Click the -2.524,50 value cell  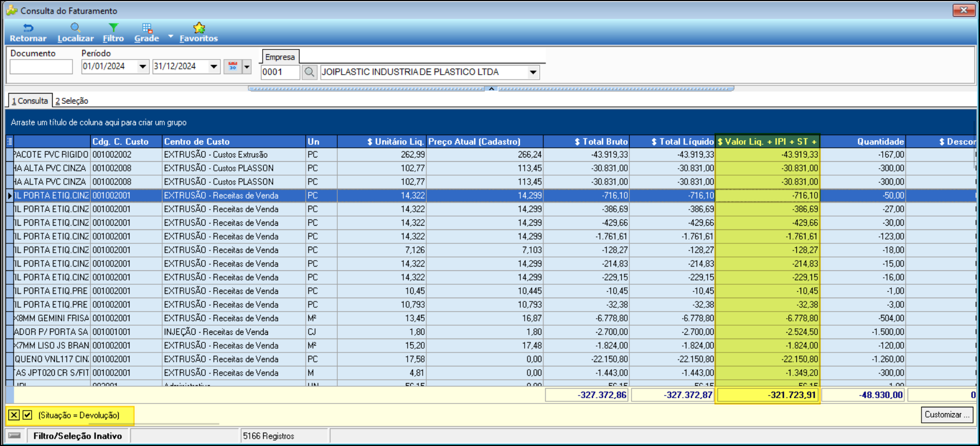tap(767, 332)
